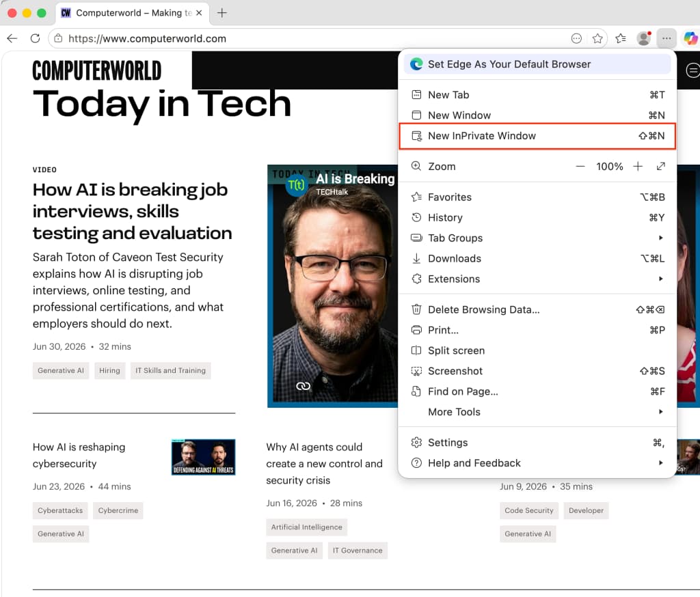The width and height of the screenshot is (700, 597).
Task: Click the Generative AI tag beside IT Governance
Action: point(294,551)
